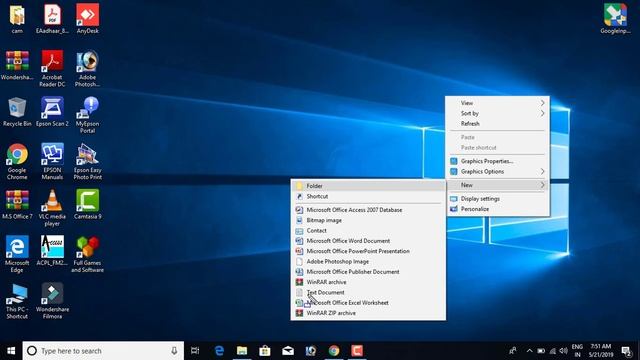Switch ENG input language indicator
This screenshot has width=640, height=360.
point(577,351)
